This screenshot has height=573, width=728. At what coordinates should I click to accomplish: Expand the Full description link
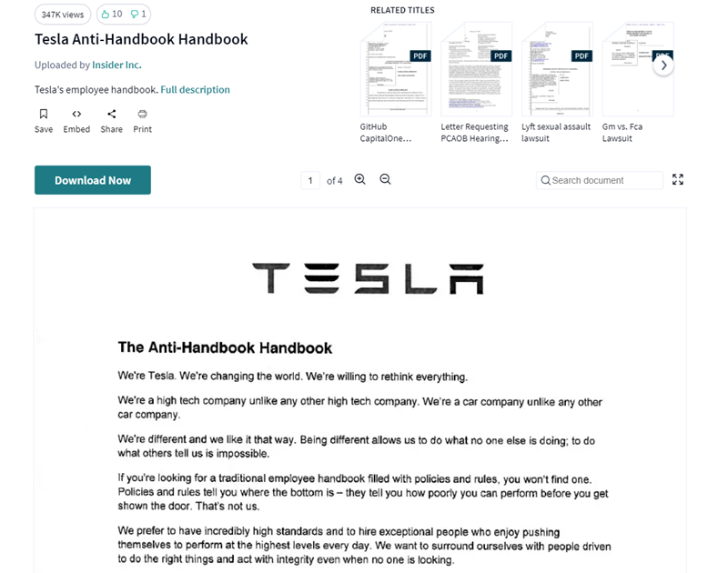tap(195, 89)
